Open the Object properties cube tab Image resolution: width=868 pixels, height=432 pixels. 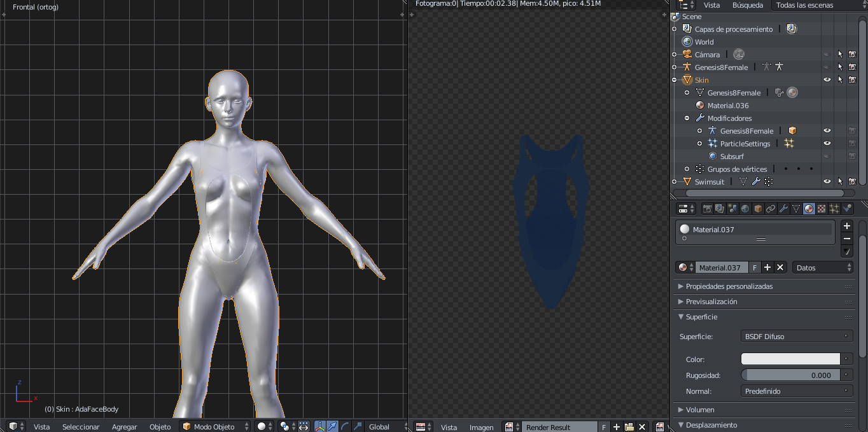(758, 209)
